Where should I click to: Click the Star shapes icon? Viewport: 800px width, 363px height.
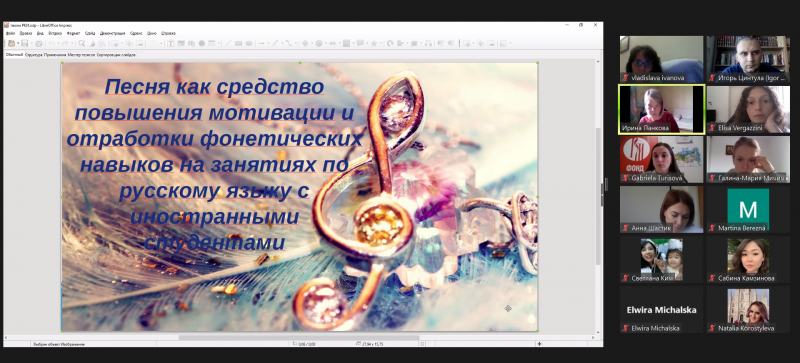click(x=374, y=43)
